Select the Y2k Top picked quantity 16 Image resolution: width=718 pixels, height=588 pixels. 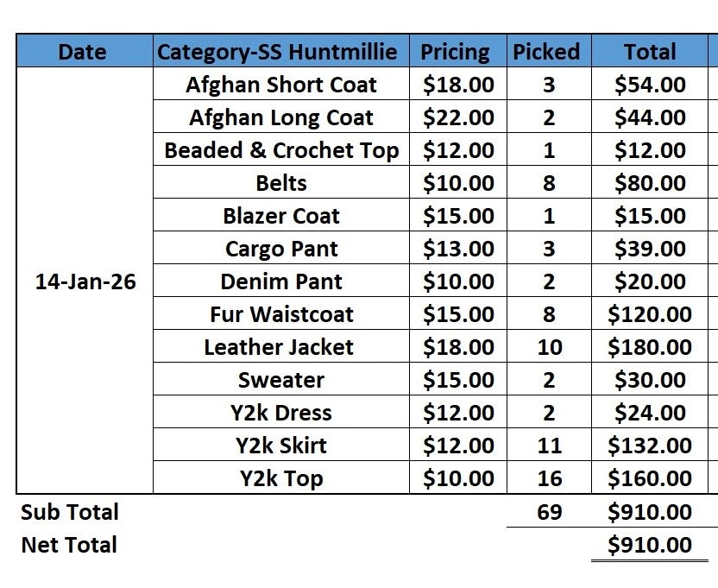point(549,478)
